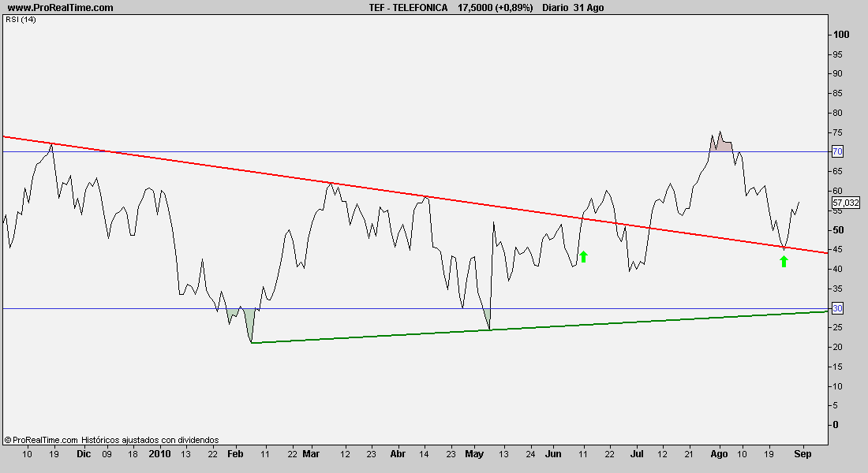Click the 14 date label after Abr
The height and width of the screenshot is (473, 868).
[x=424, y=454]
